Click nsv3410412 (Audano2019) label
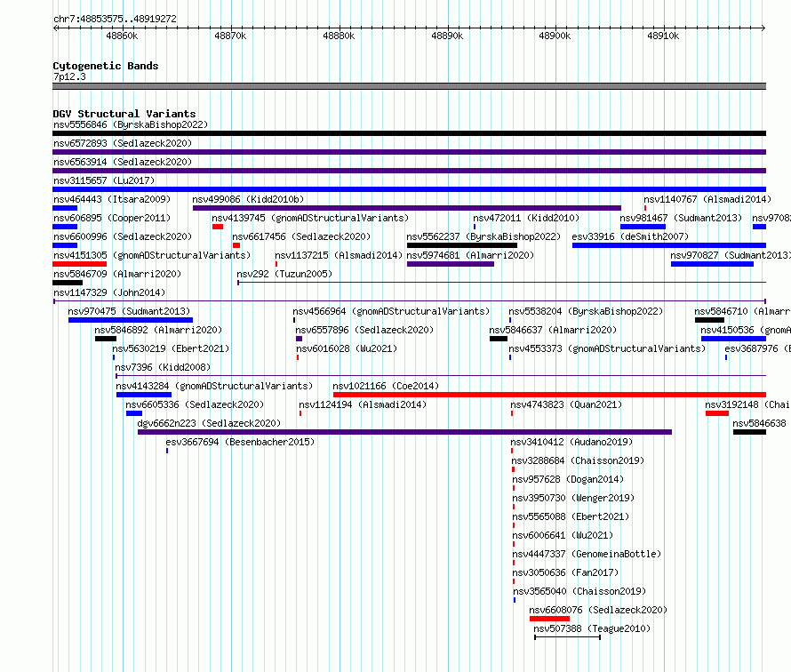The image size is (791, 672). pos(571,442)
